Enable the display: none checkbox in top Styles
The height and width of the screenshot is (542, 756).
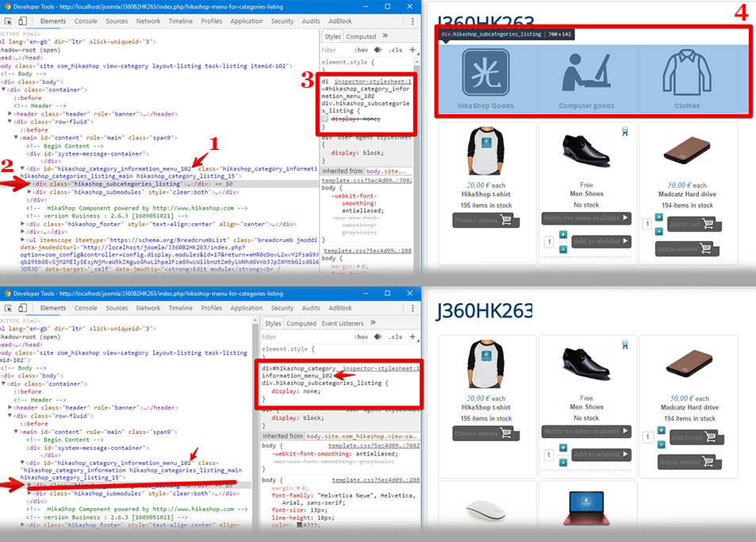(x=325, y=119)
